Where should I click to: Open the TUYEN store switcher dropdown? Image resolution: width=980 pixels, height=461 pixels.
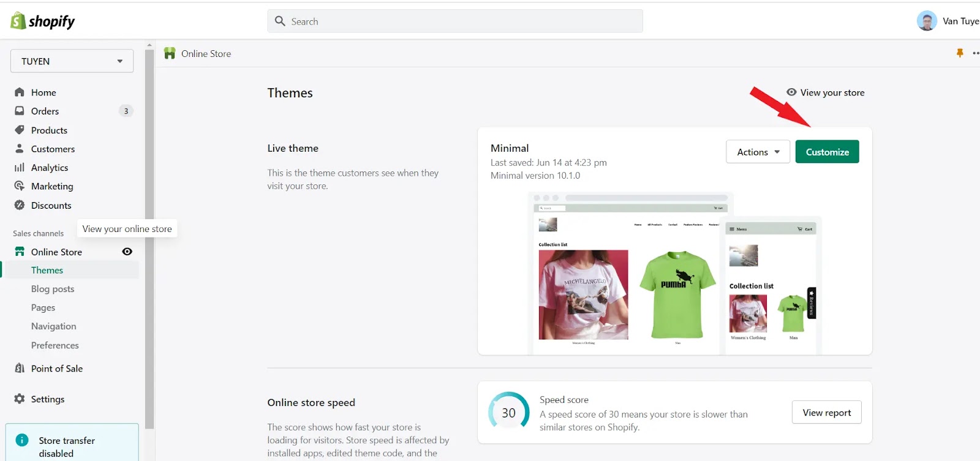click(x=72, y=61)
